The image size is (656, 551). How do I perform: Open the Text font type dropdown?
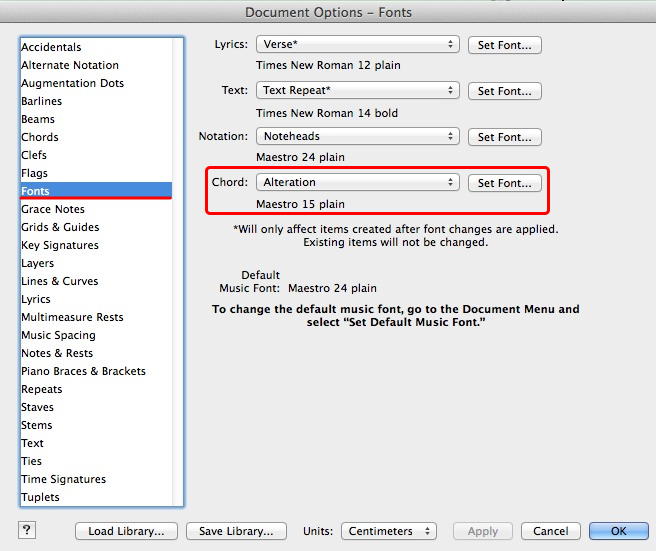click(357, 91)
